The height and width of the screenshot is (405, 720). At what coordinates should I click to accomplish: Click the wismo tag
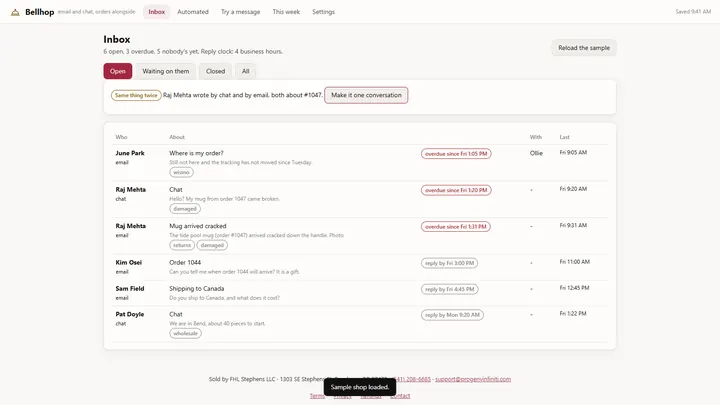click(x=181, y=172)
